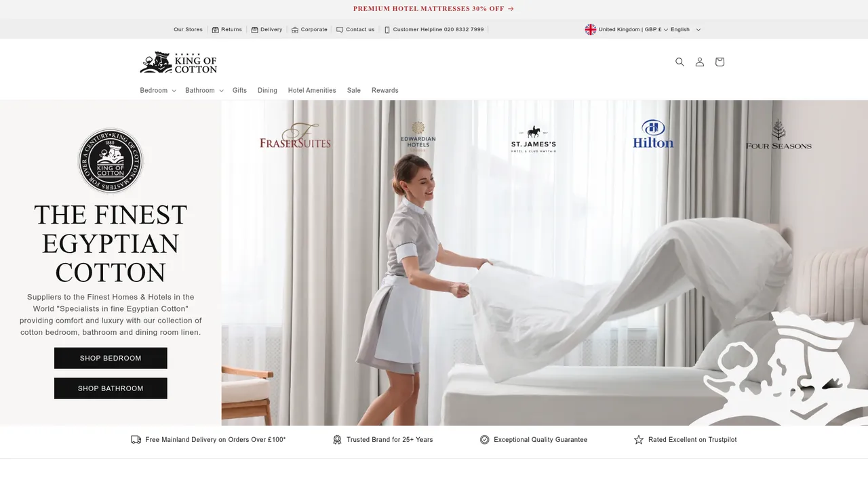Viewport: 868px width, 488px height.
Task: Click the Fraser Suites logo
Action: point(295,136)
